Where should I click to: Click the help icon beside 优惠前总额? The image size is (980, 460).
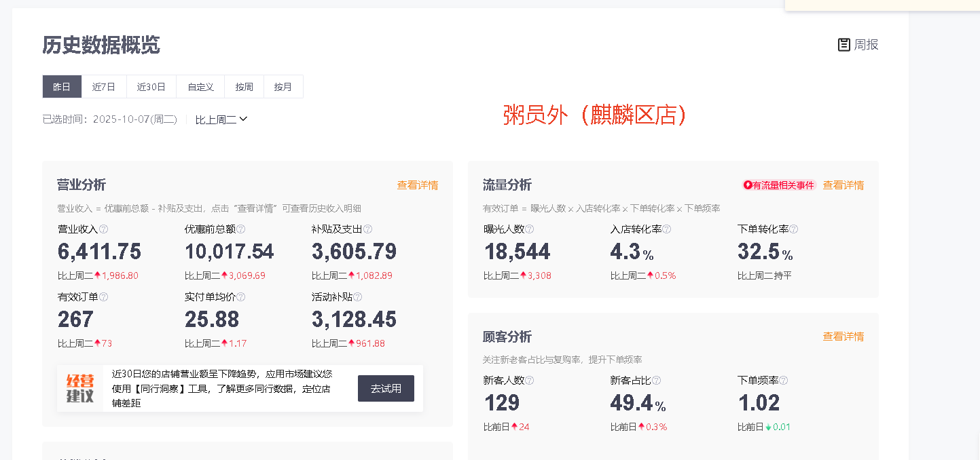point(241,229)
